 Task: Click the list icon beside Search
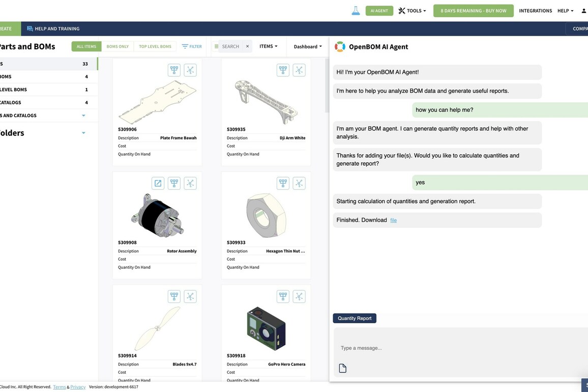click(x=216, y=46)
